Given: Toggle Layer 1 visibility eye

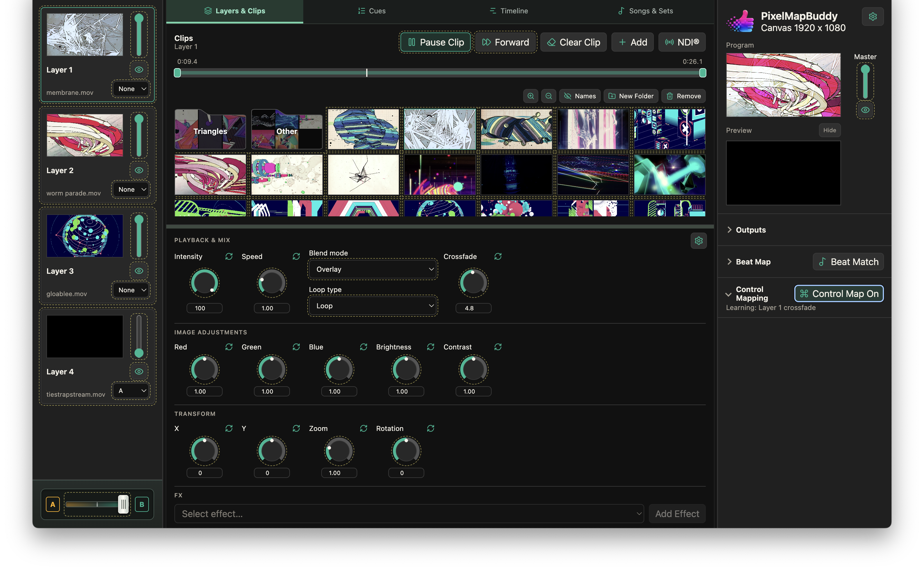Looking at the screenshot, I should tap(139, 70).
